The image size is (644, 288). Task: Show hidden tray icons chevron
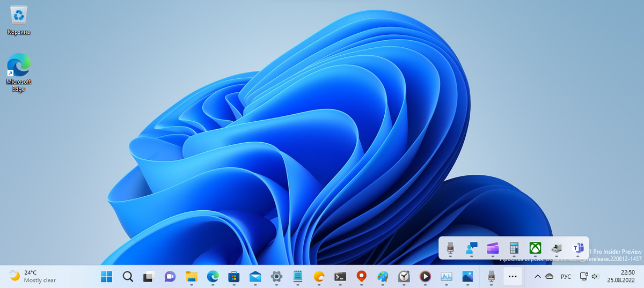[x=538, y=277]
